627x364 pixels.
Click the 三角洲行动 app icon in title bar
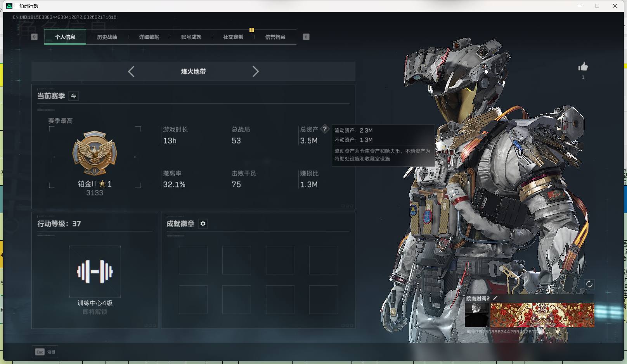click(9, 6)
